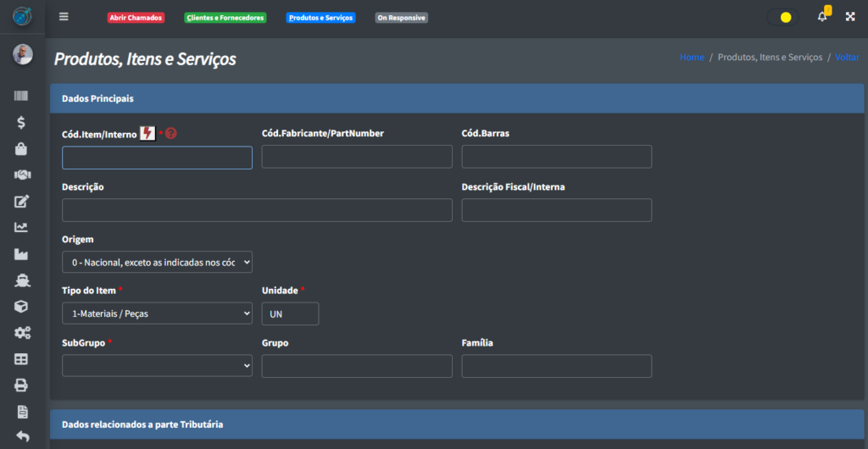
Task: Open the Abrir Chamados red shortcut
Action: tap(136, 18)
